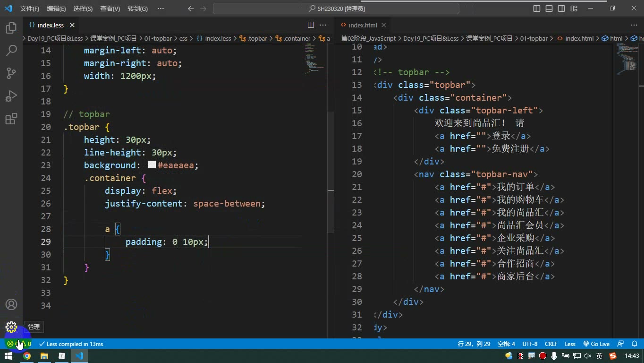Click the errors and warnings counter
The width and height of the screenshot is (644, 363).
point(19,344)
